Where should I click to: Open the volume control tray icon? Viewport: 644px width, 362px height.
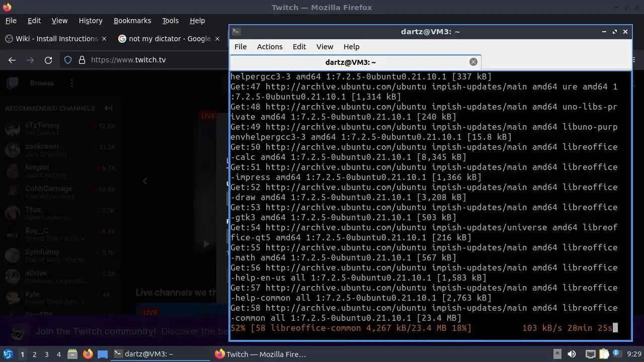[x=572, y=354]
